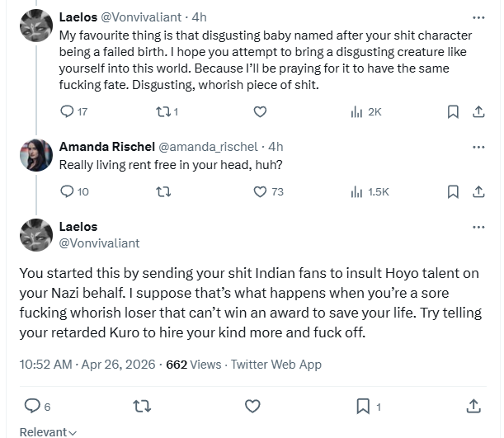The height and width of the screenshot is (438, 504).
Task: Retweet the first Laelos tweet
Action: (x=163, y=111)
